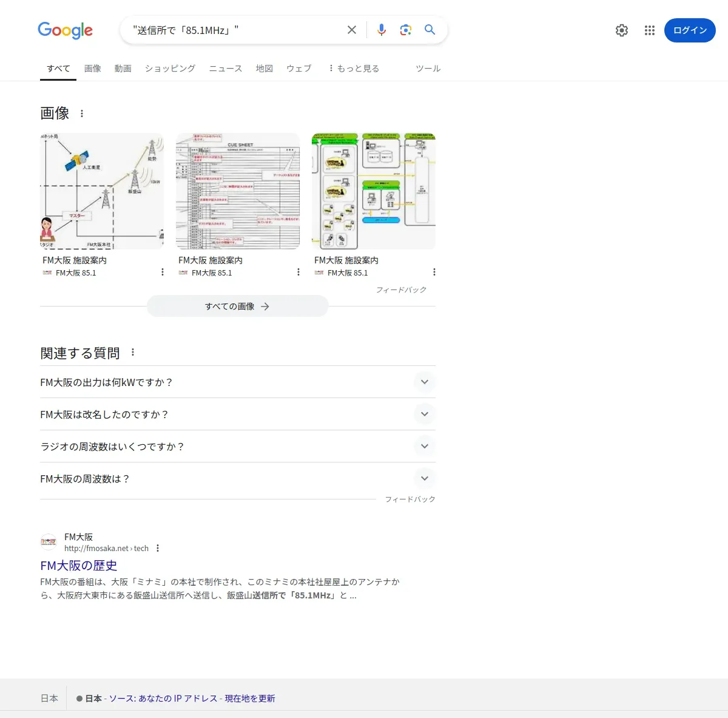Open three-dot menu beside 関連する質問 heading
This screenshot has height=718, width=728.
(x=133, y=352)
